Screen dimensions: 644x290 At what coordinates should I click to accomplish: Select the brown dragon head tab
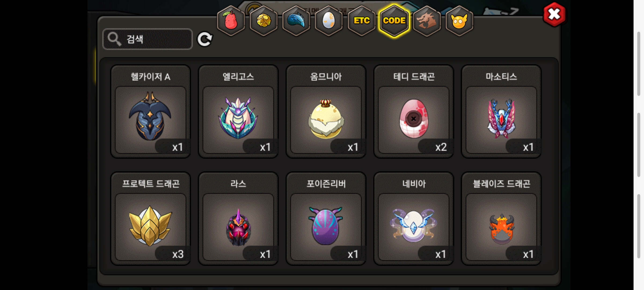pyautogui.click(x=427, y=21)
